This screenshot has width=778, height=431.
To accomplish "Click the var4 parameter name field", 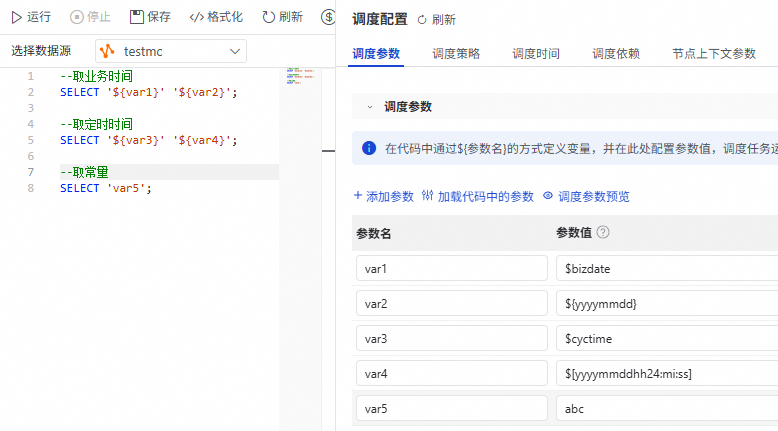I will point(452,373).
